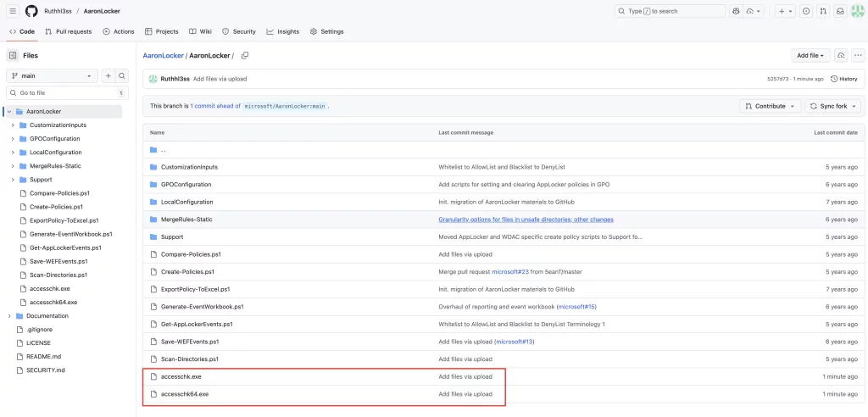Click the search icon beside branch selector

pyautogui.click(x=122, y=75)
